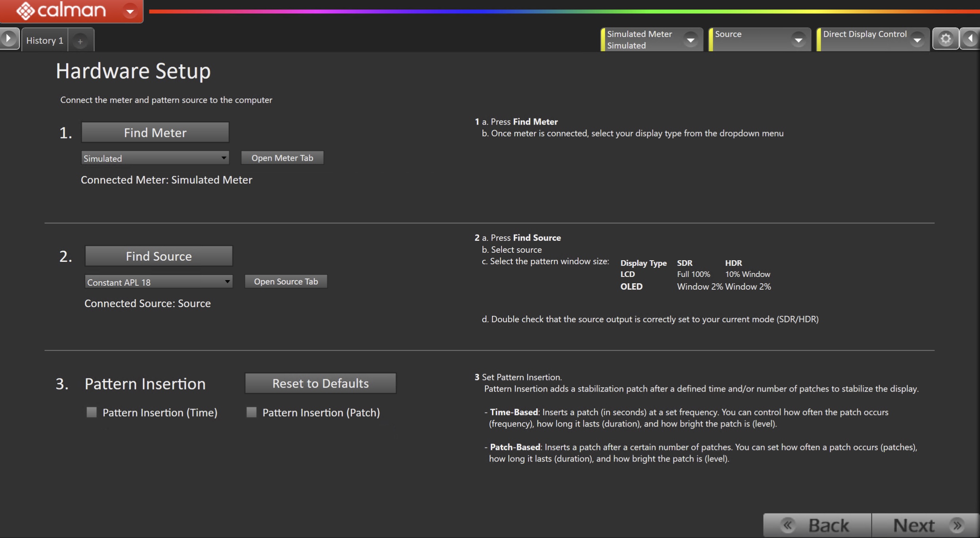This screenshot has width=980, height=538.
Task: Click the collapse arrow beside settings gear
Action: [971, 39]
